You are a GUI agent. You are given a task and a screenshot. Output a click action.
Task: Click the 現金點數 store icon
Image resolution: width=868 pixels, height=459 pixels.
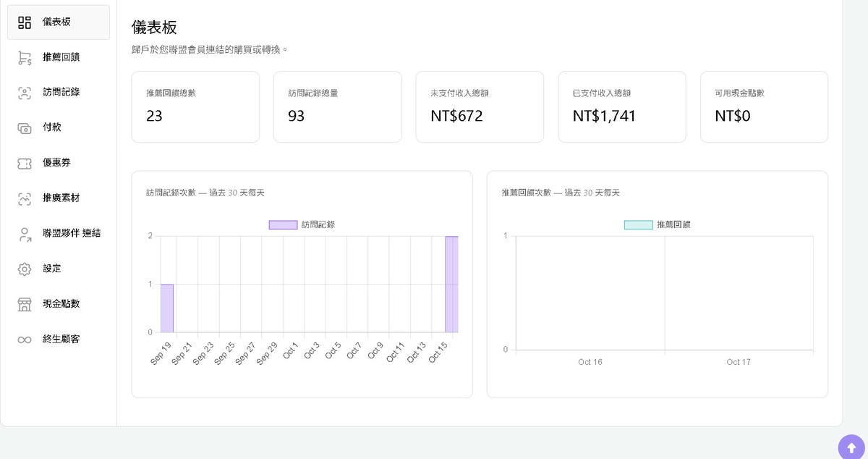[x=25, y=304]
